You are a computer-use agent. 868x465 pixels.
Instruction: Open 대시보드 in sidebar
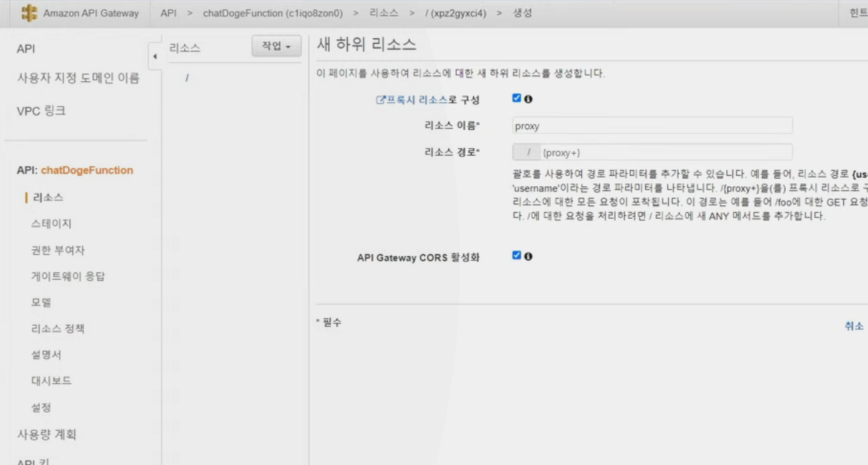(x=51, y=381)
